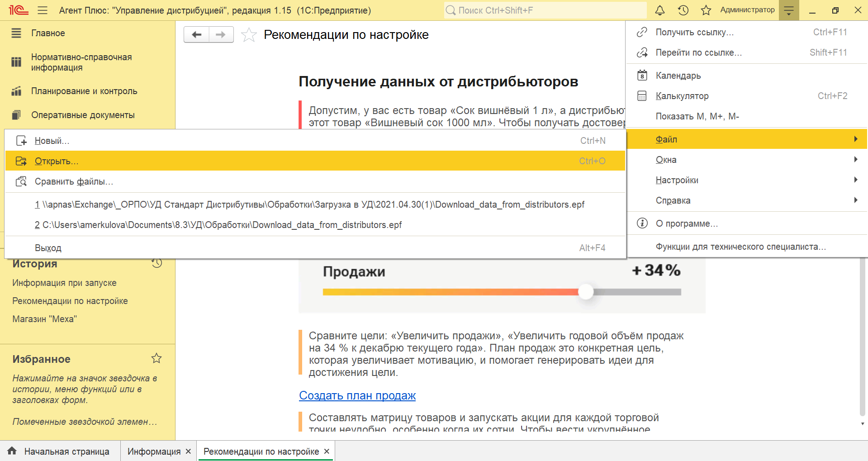868x461 pixels.
Task: Open the history clock icon in title bar
Action: 683,10
